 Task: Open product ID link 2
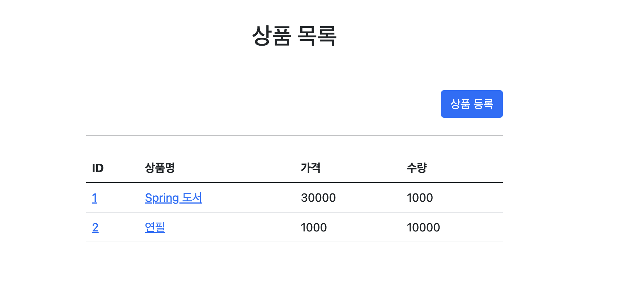[x=95, y=227]
